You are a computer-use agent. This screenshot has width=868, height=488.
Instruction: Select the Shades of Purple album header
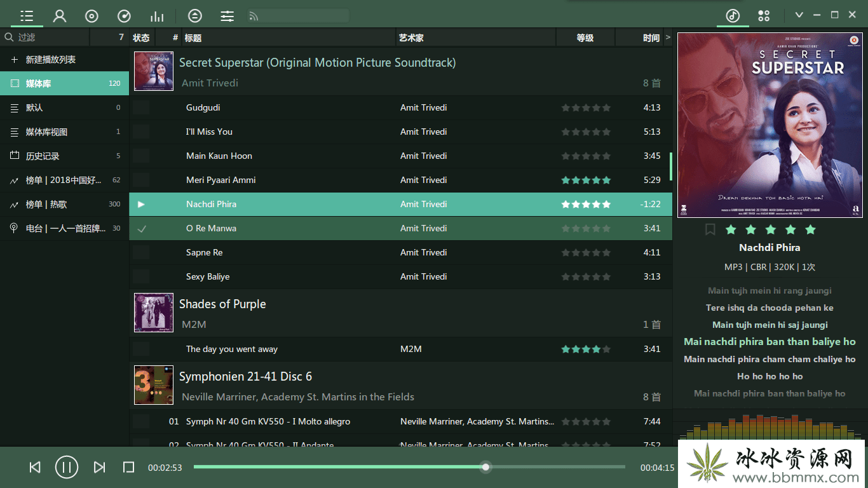401,313
